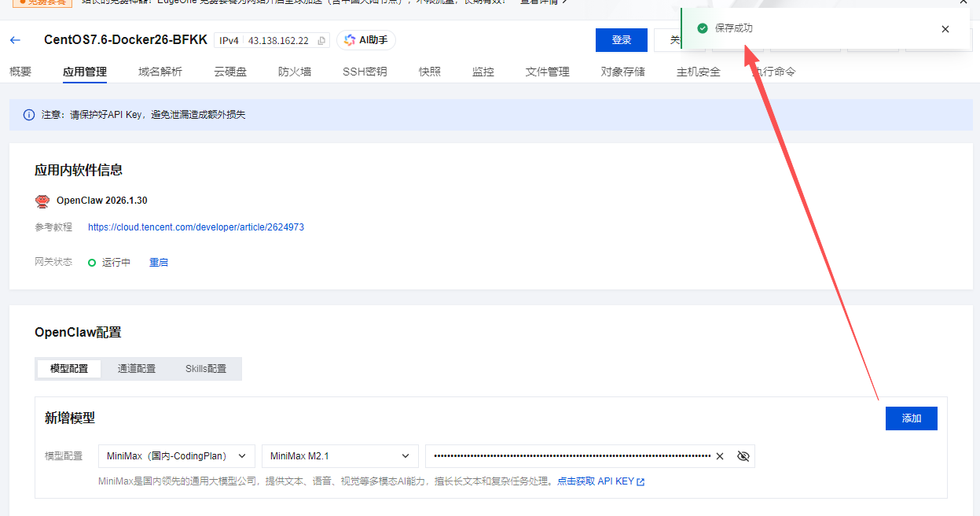The width and height of the screenshot is (980, 516).
Task: Copy the IPv4 address with copy icon
Action: [321, 41]
